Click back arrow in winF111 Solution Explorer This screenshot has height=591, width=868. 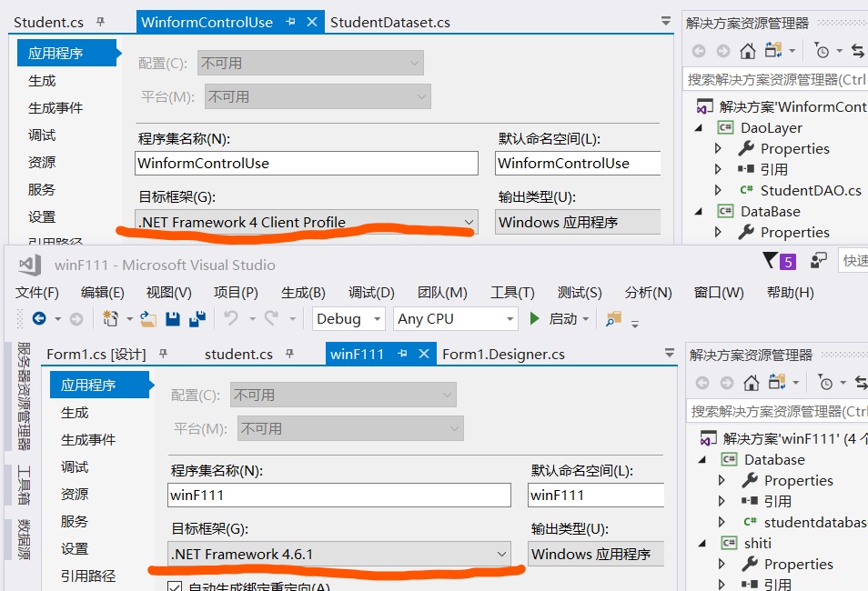coord(702,383)
